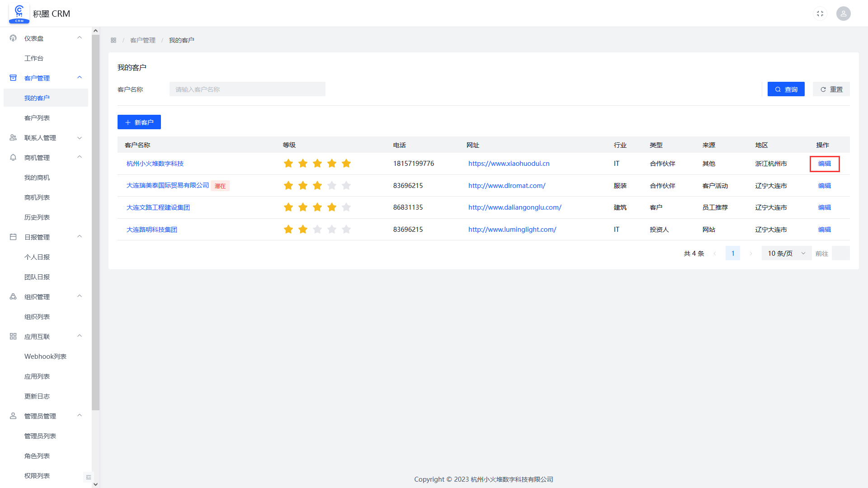Click third empty star for 大连路明科技集团

(x=317, y=230)
